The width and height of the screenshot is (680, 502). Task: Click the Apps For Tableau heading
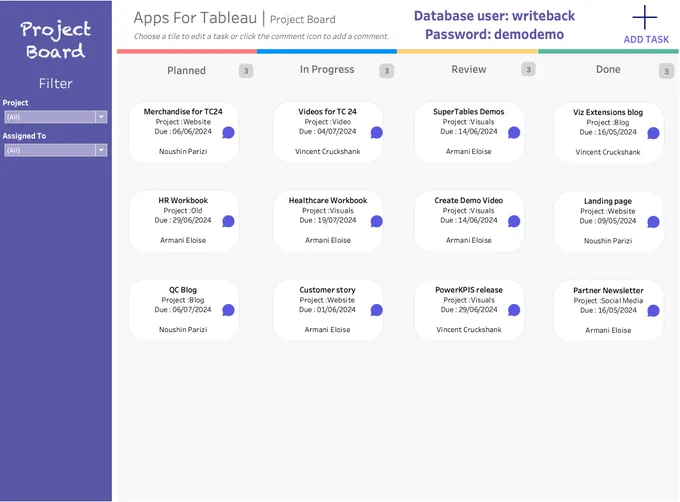[195, 18]
